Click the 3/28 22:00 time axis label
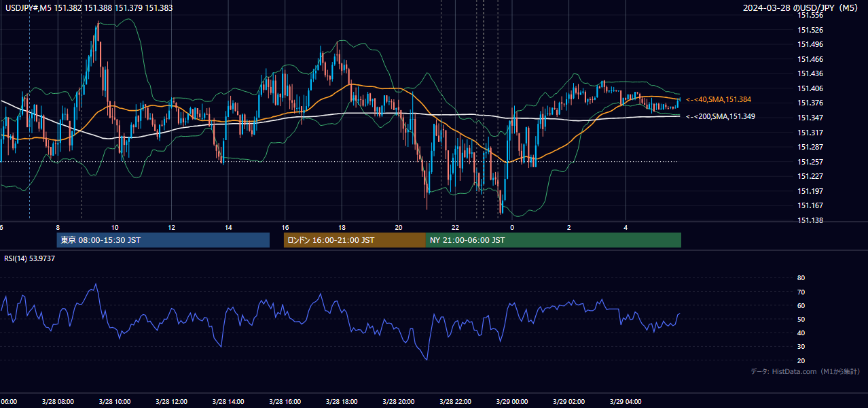This screenshot has width=868, height=408. 455,402
